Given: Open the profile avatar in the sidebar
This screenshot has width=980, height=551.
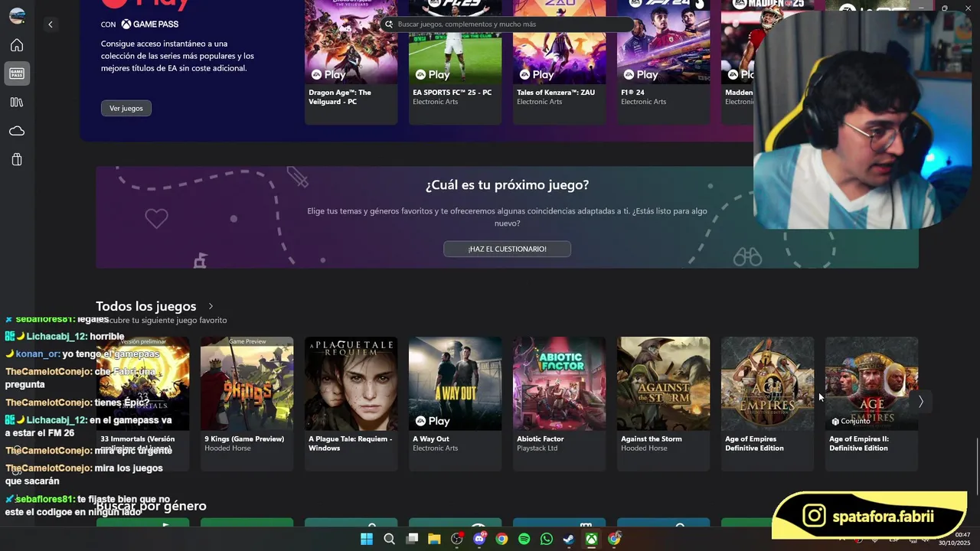Looking at the screenshot, I should [x=17, y=15].
